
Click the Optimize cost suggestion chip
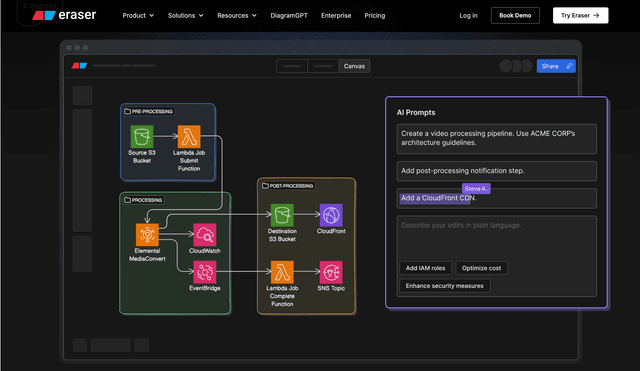click(481, 268)
